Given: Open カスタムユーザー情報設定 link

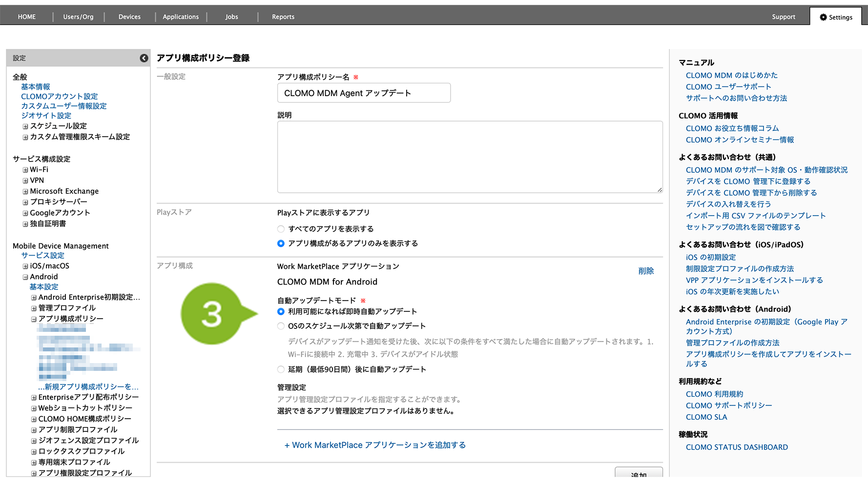Looking at the screenshot, I should (x=64, y=106).
